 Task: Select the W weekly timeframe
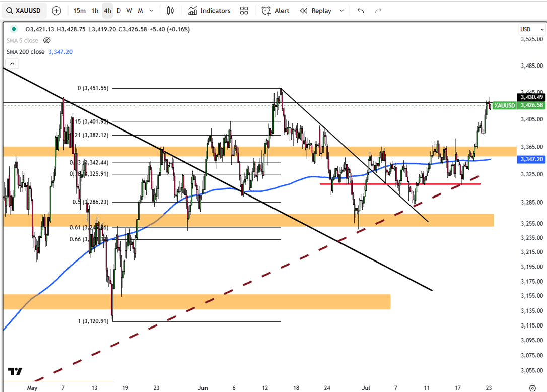click(129, 11)
